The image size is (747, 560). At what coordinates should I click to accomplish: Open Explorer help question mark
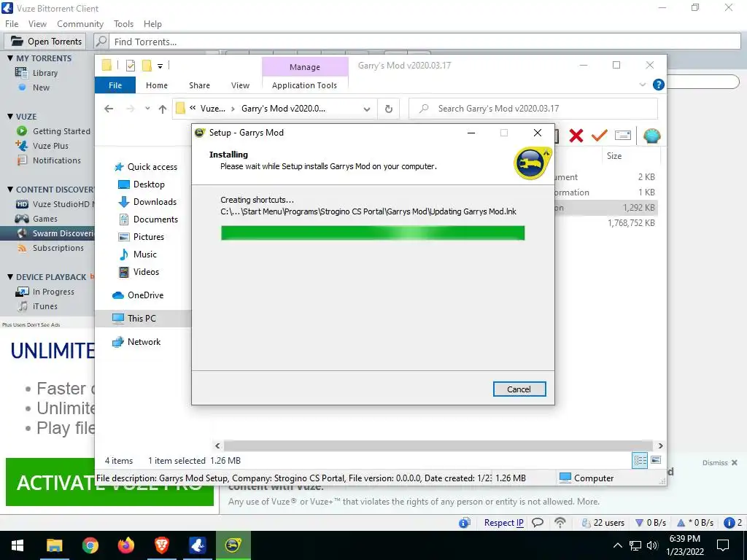(659, 85)
